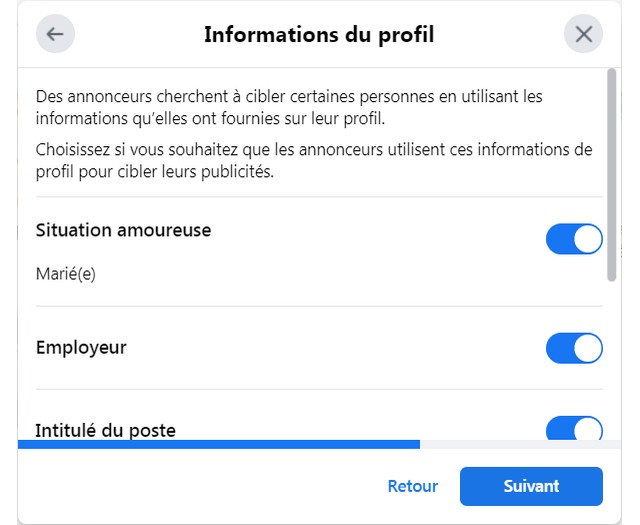Click the filled blue part of progress bar
Image resolution: width=640 pixels, height=525 pixels.
coord(219,444)
